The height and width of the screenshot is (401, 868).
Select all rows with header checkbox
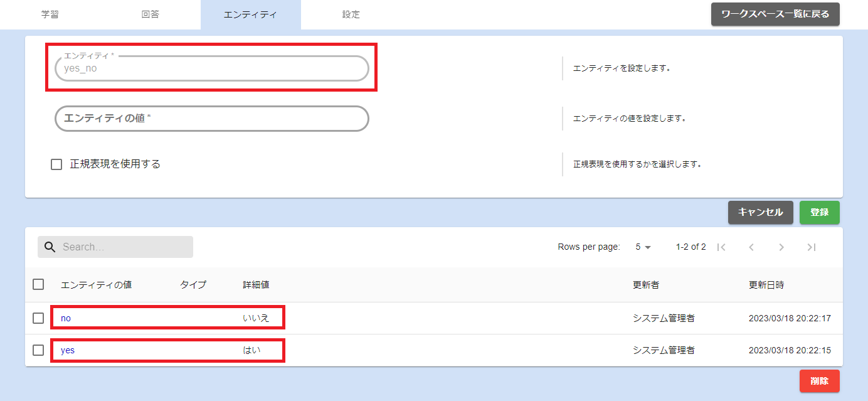coord(38,284)
